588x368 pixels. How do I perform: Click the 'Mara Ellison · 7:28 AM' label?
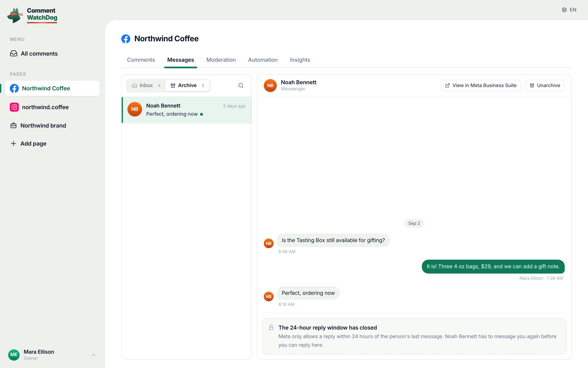pyautogui.click(x=541, y=278)
